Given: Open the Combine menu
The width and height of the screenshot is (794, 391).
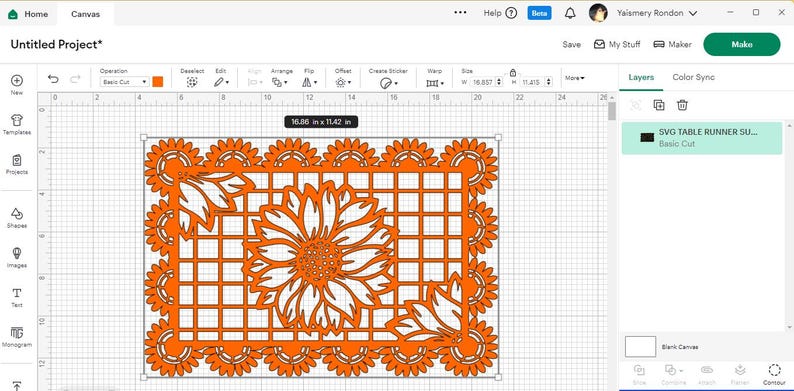Looking at the screenshot, I should click(673, 374).
